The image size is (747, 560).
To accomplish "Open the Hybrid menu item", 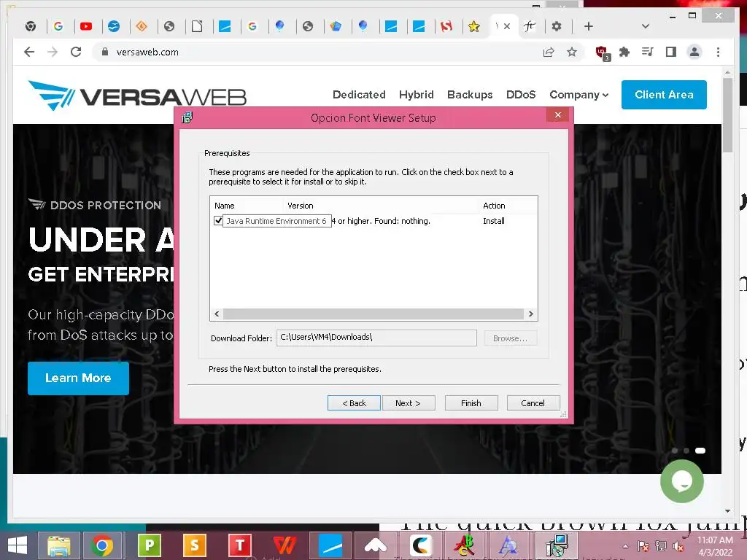I will tap(417, 95).
